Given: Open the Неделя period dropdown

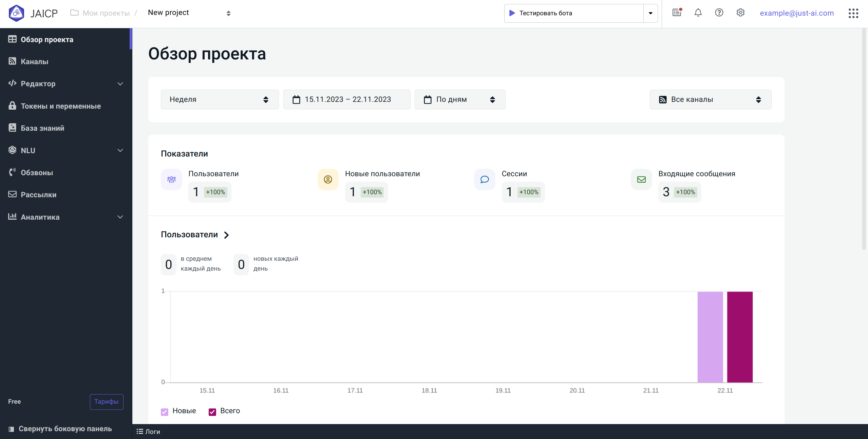Looking at the screenshot, I should point(219,99).
